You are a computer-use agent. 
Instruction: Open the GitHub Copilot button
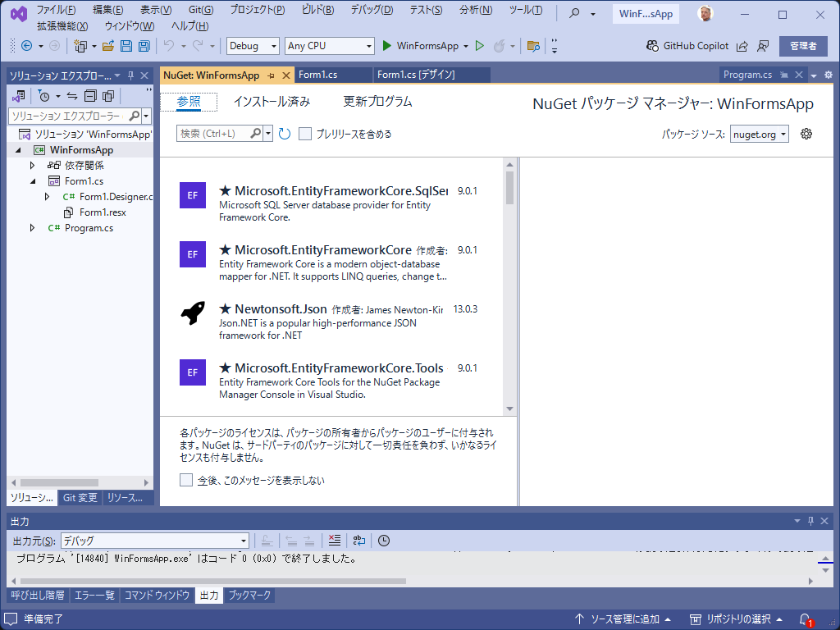pyautogui.click(x=687, y=46)
